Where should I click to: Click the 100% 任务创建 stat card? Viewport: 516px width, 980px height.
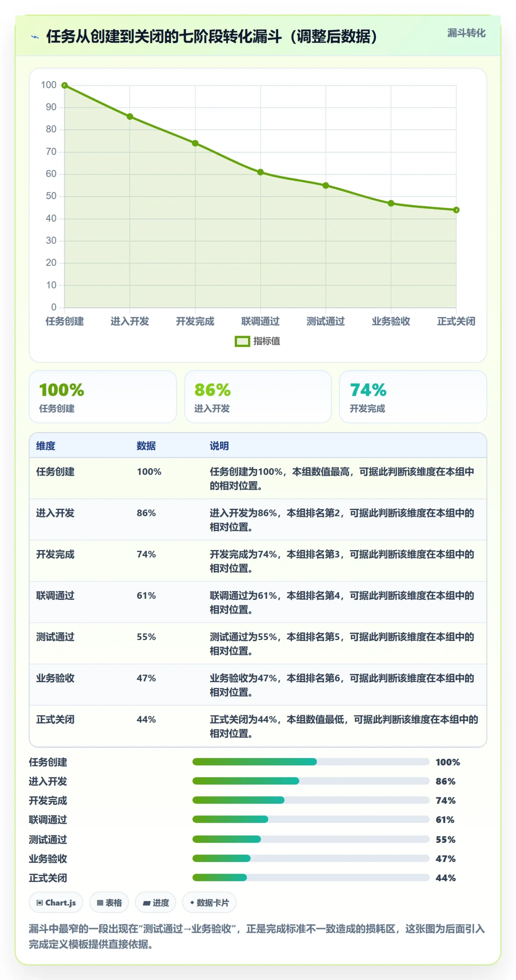click(x=103, y=397)
